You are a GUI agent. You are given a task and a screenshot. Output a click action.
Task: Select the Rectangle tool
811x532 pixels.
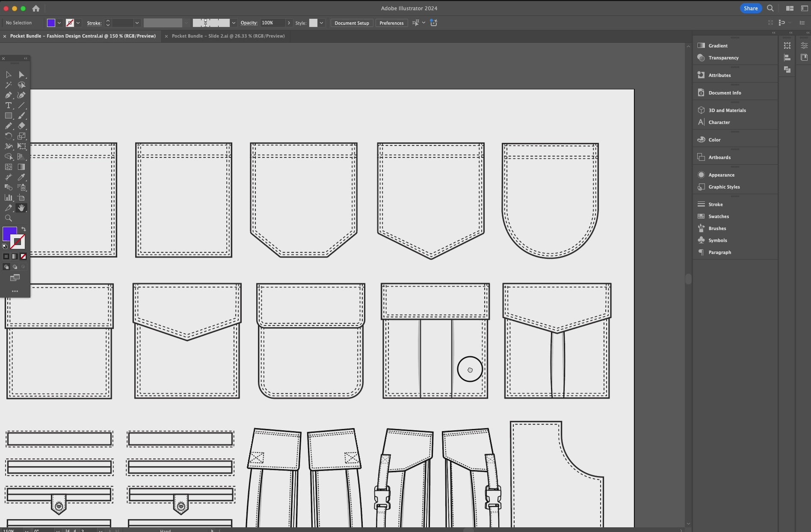point(8,115)
